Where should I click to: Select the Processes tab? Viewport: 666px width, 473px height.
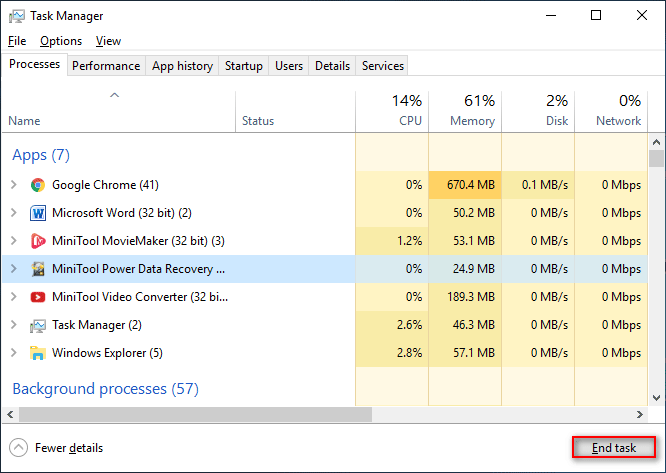coord(34,64)
